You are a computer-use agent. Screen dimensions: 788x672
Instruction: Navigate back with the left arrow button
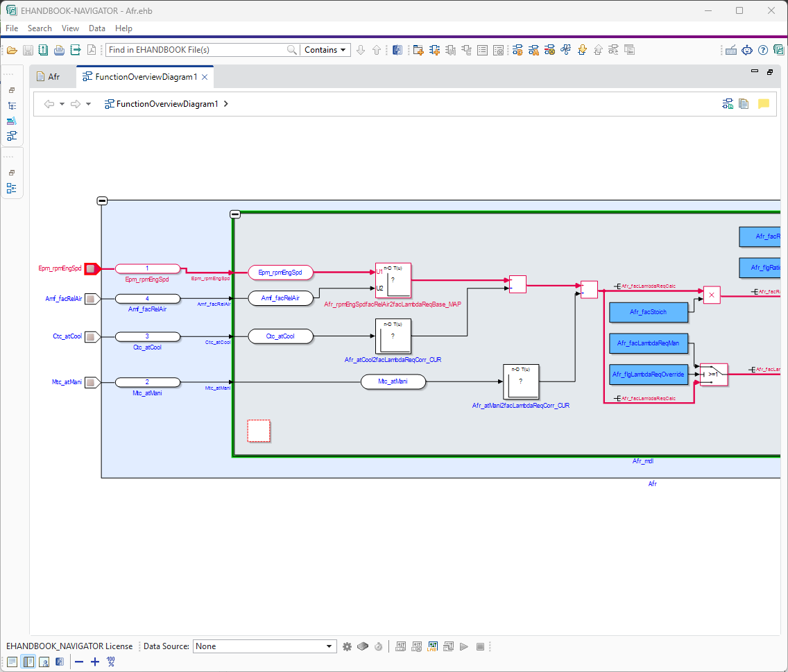49,104
